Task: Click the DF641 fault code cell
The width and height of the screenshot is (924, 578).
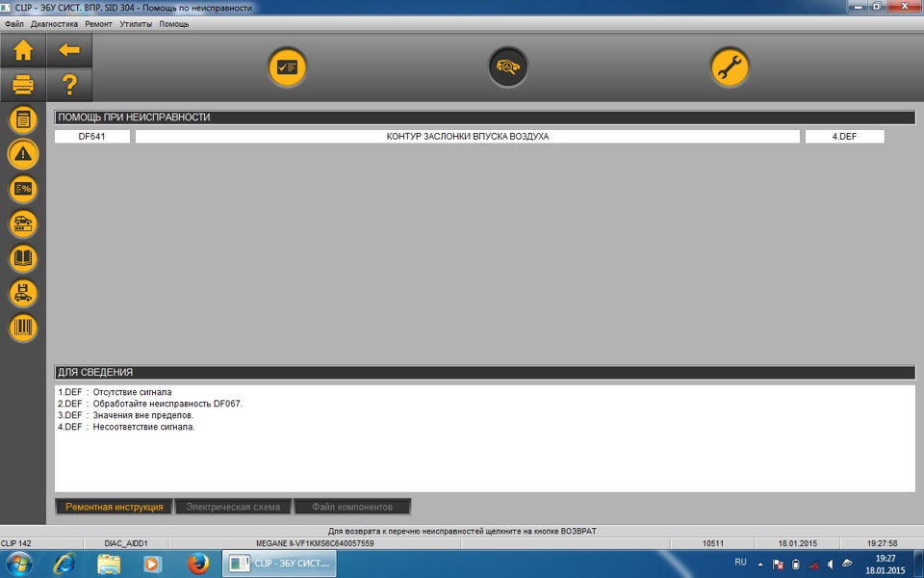Action: coord(92,136)
